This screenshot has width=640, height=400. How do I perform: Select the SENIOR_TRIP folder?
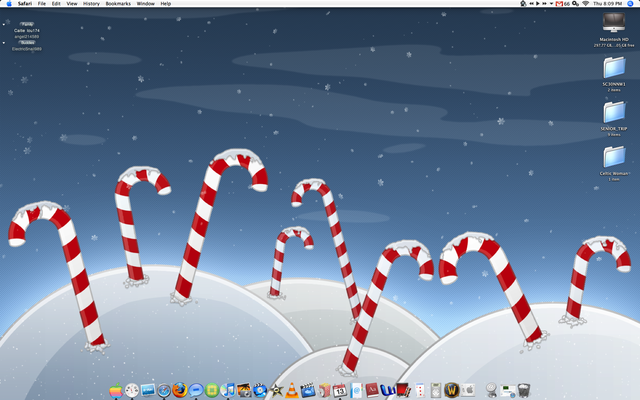(614, 112)
